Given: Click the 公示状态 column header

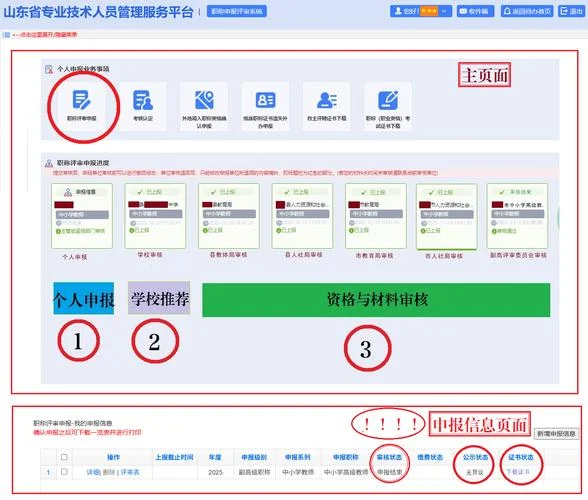Looking at the screenshot, I should pos(475,457).
